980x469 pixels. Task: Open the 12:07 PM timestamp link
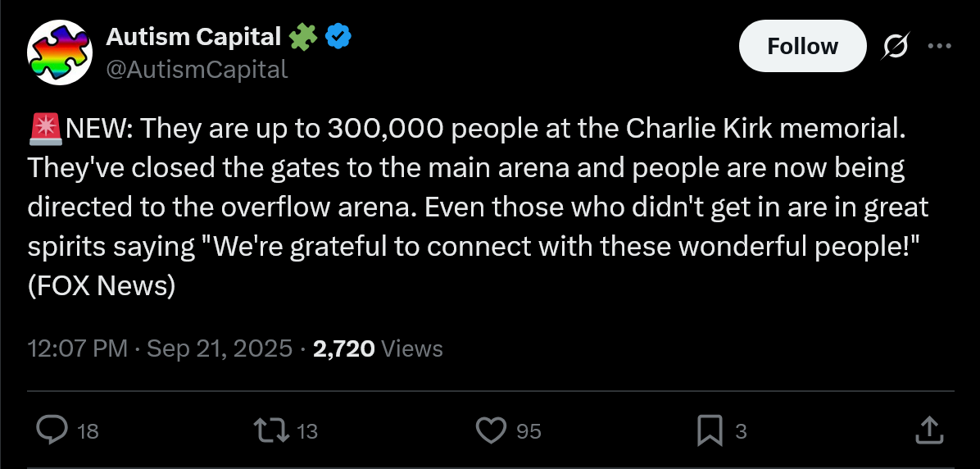tap(160, 348)
